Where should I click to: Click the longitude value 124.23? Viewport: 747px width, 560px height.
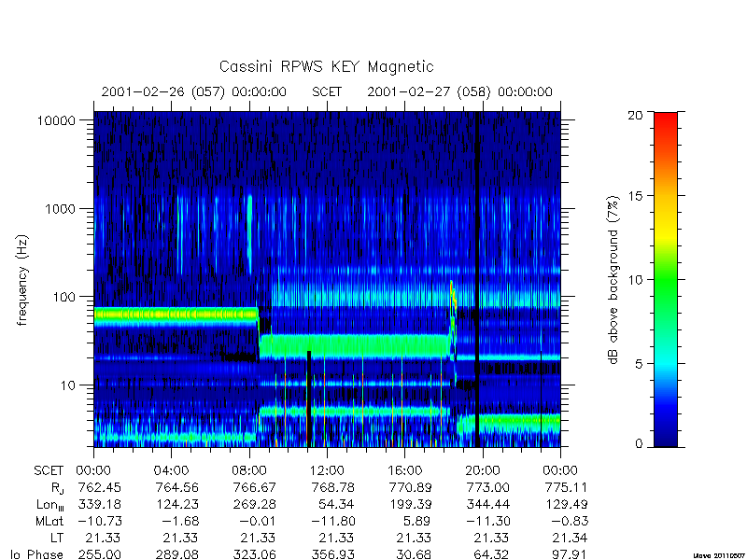coord(177,505)
